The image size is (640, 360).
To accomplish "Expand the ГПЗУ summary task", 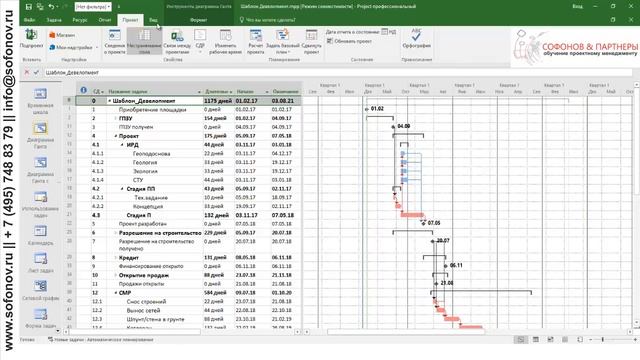I will click(x=116, y=118).
